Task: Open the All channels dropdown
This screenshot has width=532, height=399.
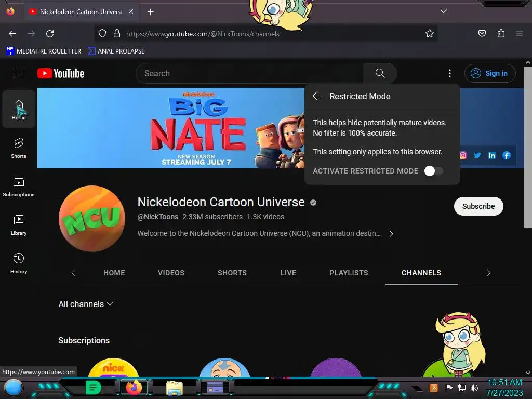Action: click(86, 304)
